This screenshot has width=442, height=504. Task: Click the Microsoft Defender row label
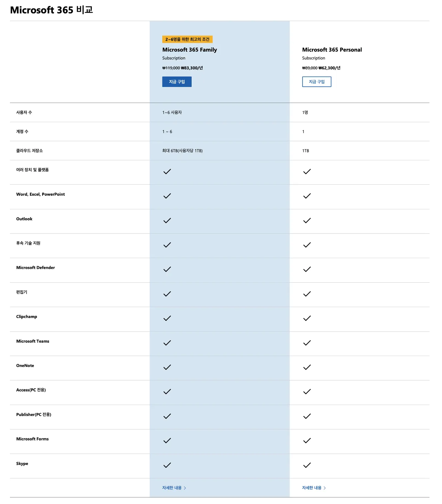[x=36, y=268]
